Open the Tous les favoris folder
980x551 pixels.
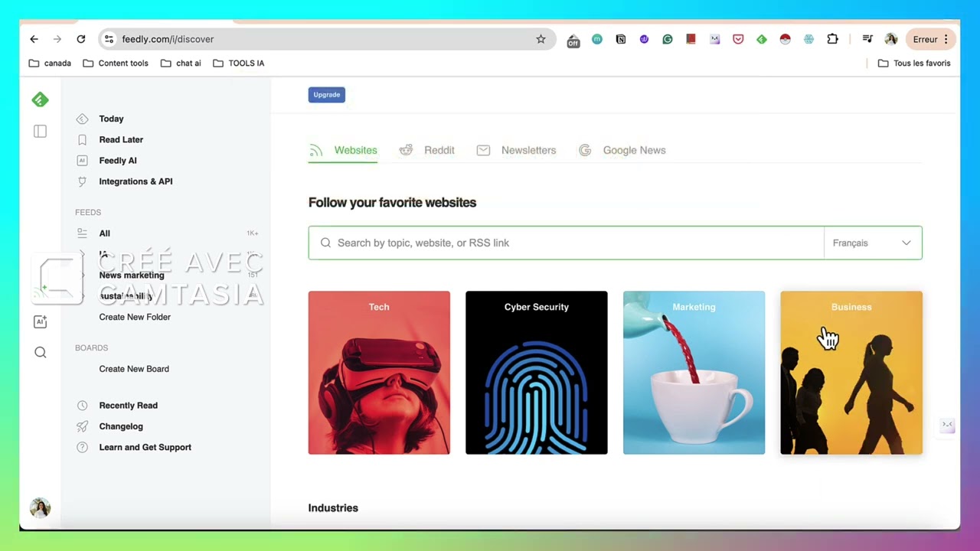914,63
